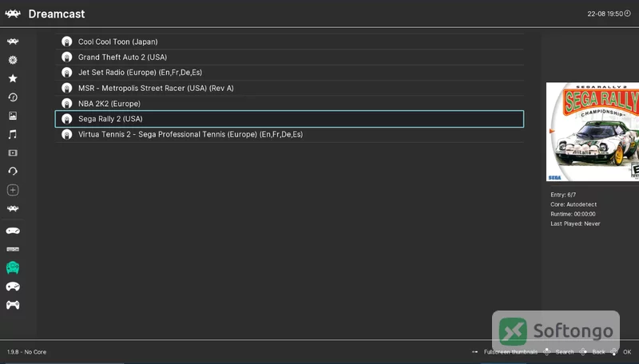Screen dimensions: 639x364
Task: Open the Music note tab
Action: click(13, 134)
